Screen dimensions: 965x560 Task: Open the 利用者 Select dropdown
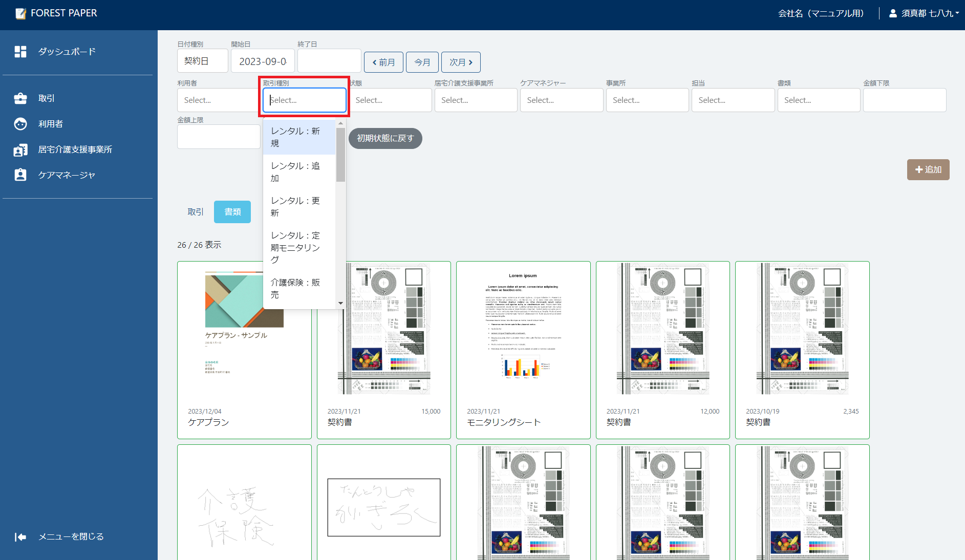coord(219,100)
